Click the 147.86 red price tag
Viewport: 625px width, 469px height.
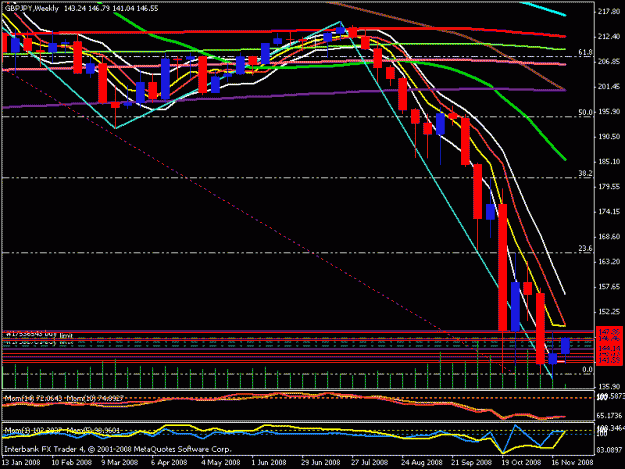pyautogui.click(x=609, y=332)
